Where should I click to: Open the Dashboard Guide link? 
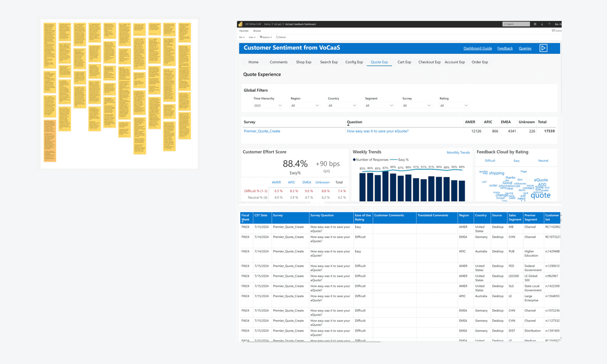478,48
